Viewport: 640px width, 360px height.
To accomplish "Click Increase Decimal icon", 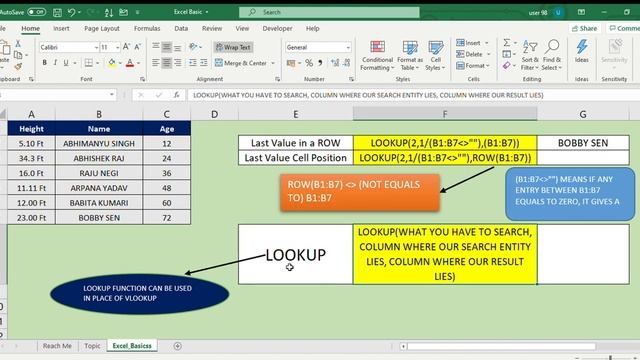I will pos(335,63).
